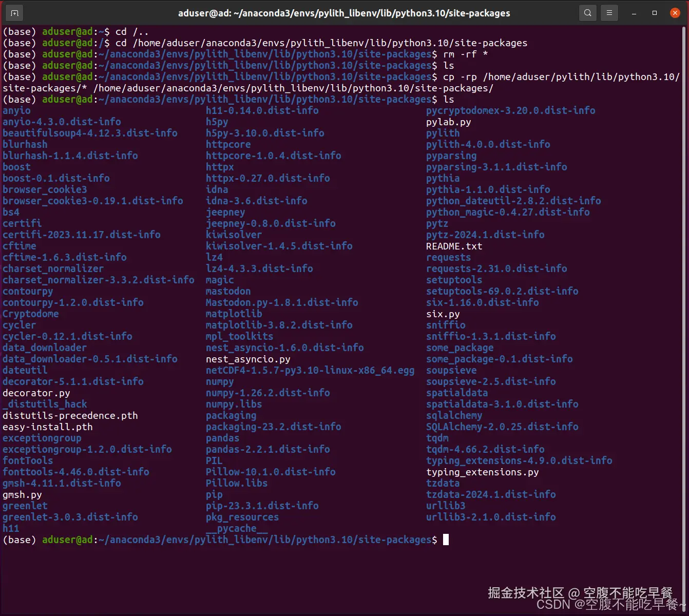Screen dimensions: 689x616
Task: Select 'numpy-1.26.2.dist-info' entry
Action: pyautogui.click(x=268, y=393)
